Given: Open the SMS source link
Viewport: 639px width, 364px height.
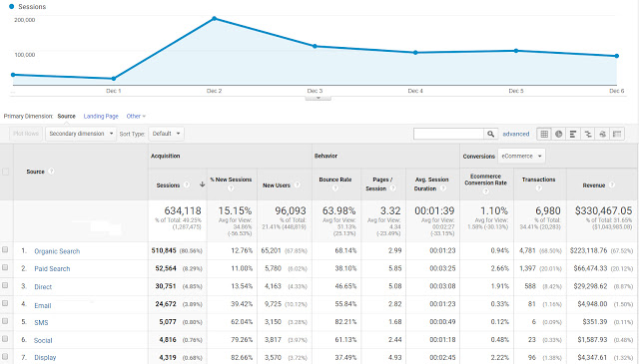Looking at the screenshot, I should click(x=41, y=322).
